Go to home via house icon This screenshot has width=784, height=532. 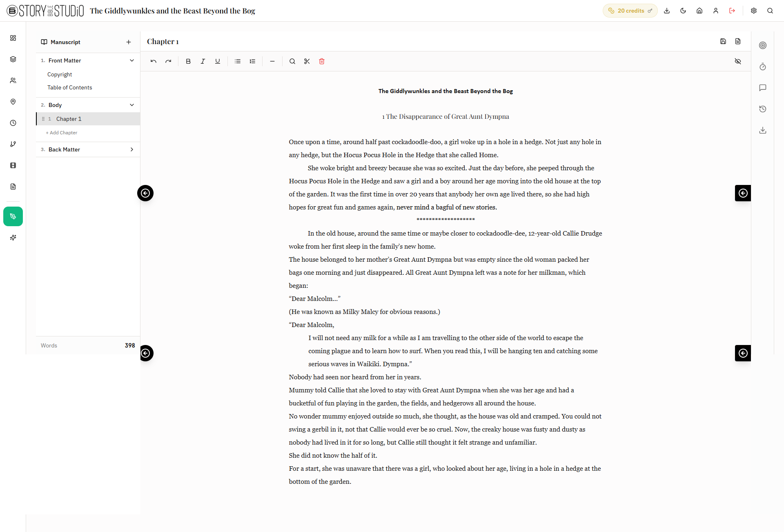[699, 11]
